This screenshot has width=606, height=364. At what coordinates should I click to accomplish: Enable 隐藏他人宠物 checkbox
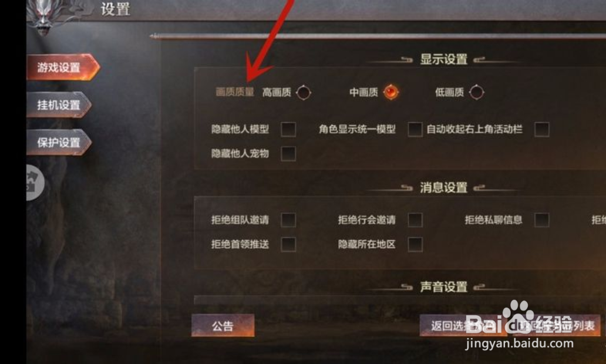[x=288, y=154]
